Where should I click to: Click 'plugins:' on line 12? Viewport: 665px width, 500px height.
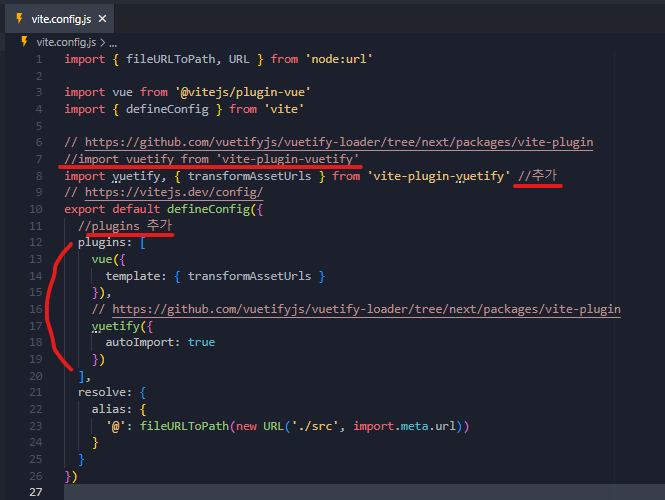(x=105, y=243)
